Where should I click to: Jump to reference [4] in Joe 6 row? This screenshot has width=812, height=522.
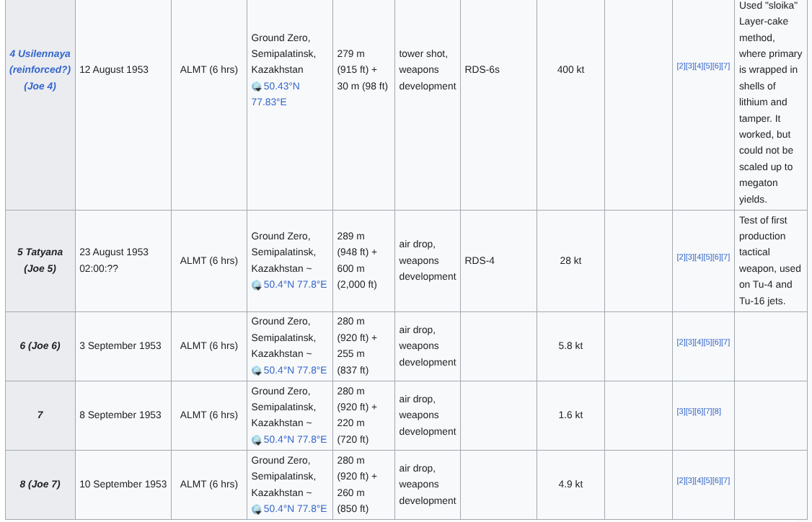pos(699,342)
